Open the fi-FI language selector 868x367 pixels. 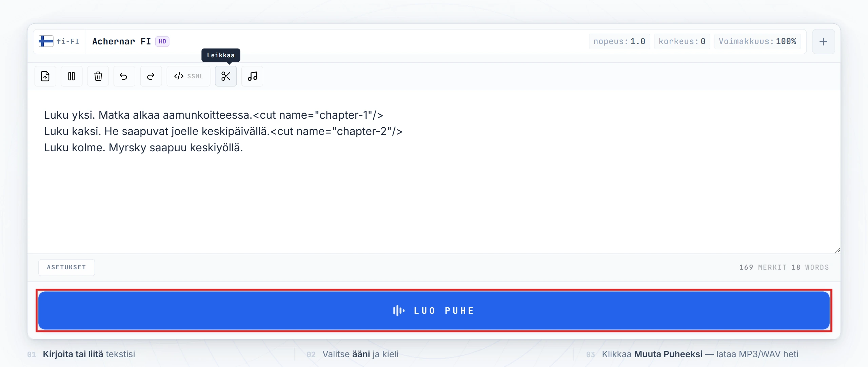(x=67, y=41)
